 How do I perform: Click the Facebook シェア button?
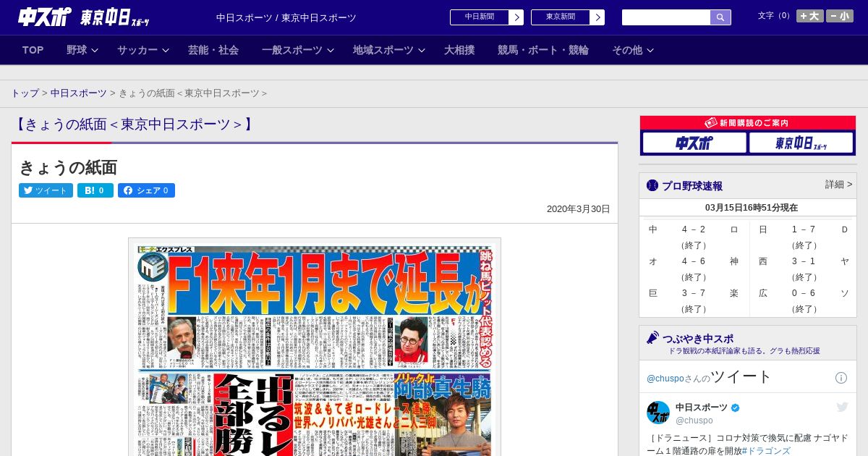(146, 190)
